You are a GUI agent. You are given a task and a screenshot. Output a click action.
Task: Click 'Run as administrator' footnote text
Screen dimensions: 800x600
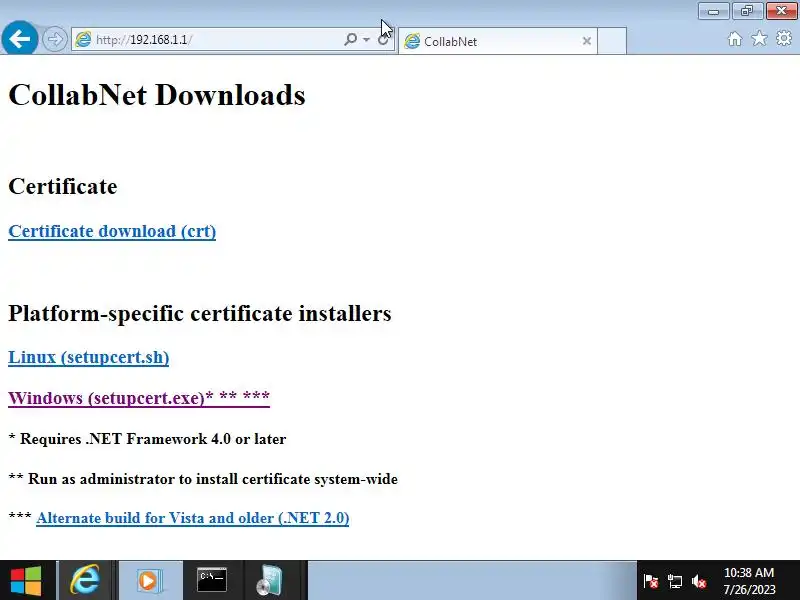click(x=213, y=479)
